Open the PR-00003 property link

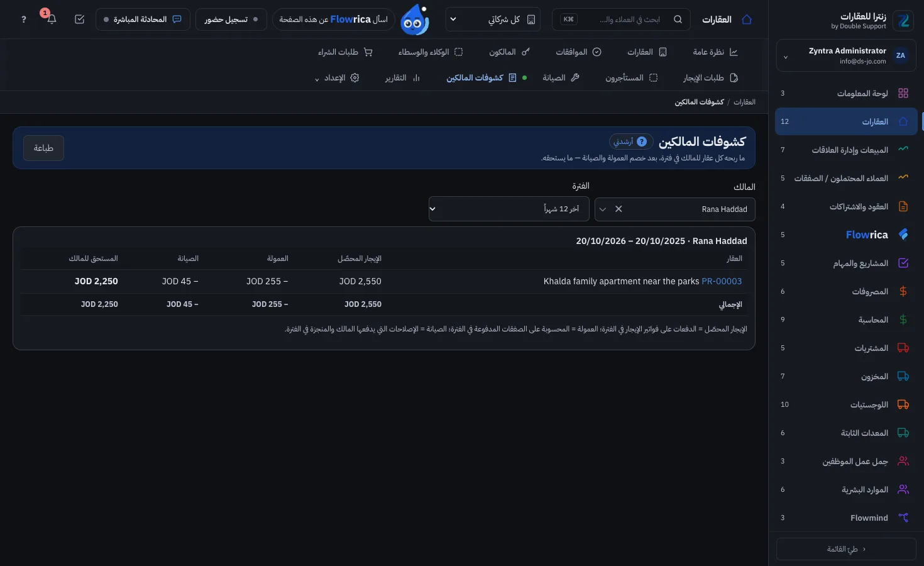722,281
